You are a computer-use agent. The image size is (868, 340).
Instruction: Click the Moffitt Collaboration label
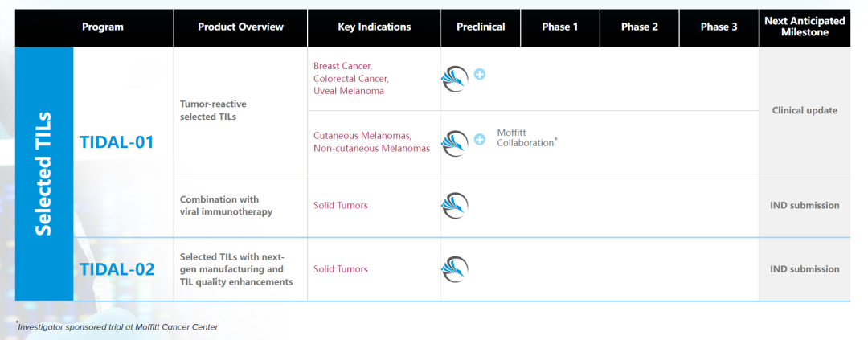click(526, 137)
